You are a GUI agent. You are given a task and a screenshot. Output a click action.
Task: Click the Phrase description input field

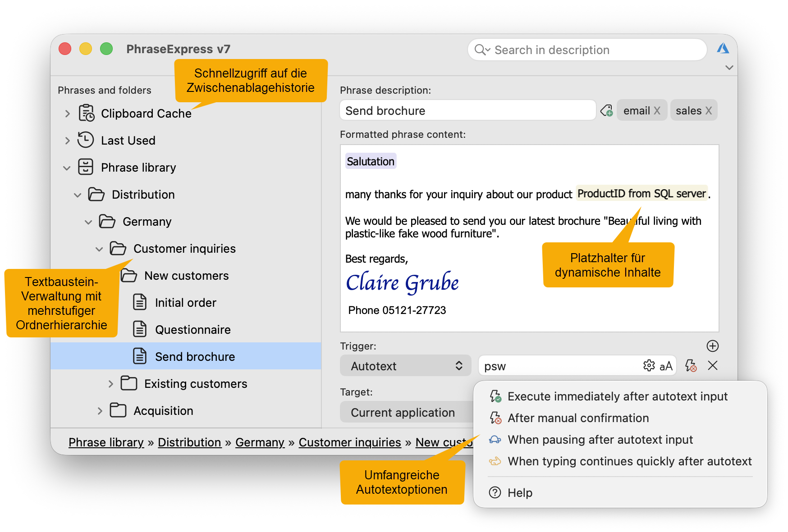467,111
